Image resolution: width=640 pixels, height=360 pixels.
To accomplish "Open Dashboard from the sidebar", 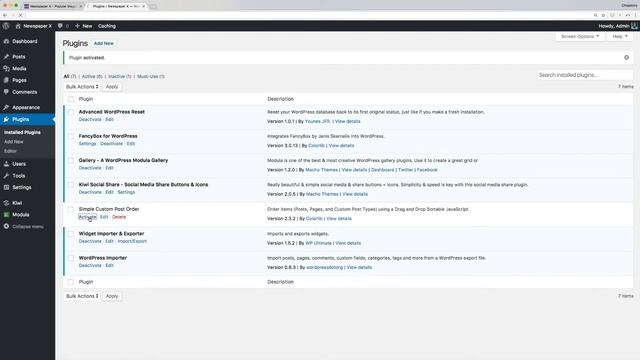I will click(x=24, y=41).
